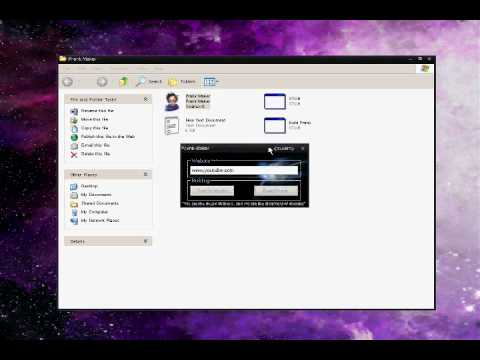
Task: Choose 'Delete this file' task link
Action: [96, 154]
